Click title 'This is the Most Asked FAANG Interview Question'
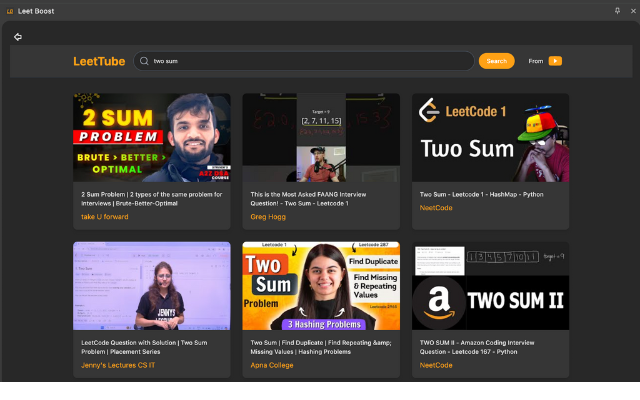 pyautogui.click(x=308, y=199)
